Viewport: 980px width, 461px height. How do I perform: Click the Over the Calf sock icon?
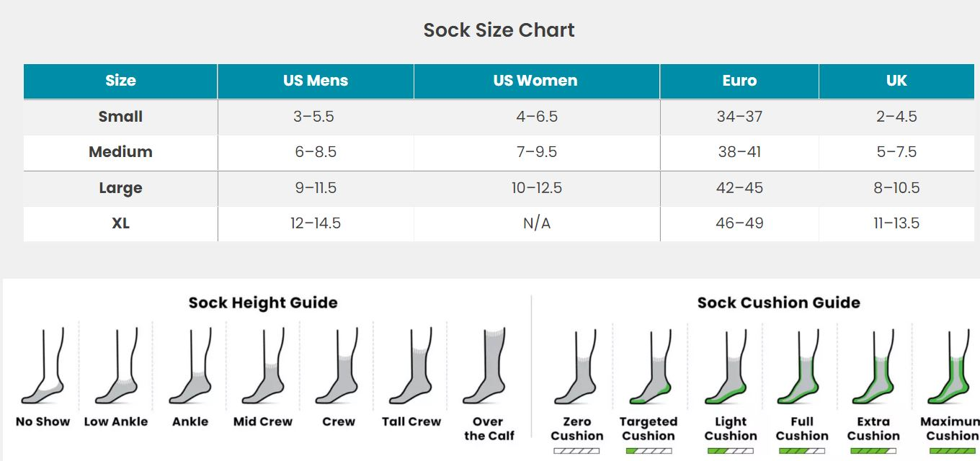tap(485, 365)
